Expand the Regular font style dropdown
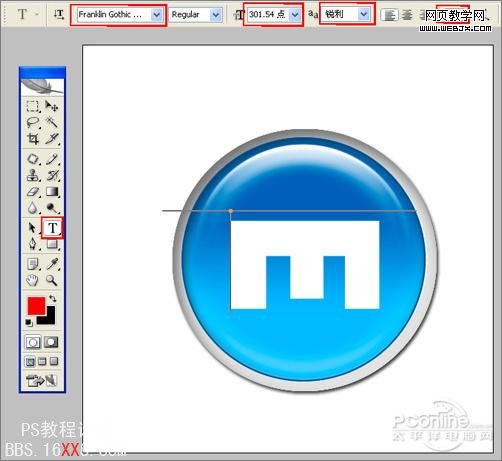This screenshot has width=502, height=461. [x=216, y=15]
